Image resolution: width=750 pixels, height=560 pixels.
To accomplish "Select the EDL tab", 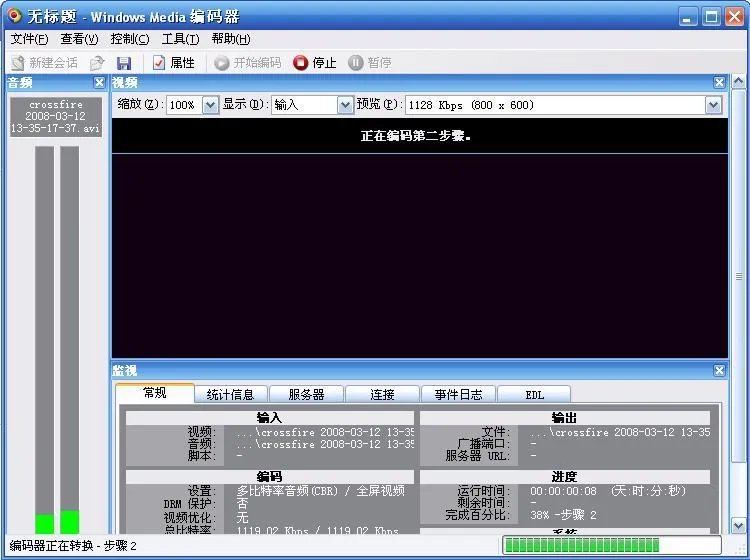I will [x=534, y=395].
